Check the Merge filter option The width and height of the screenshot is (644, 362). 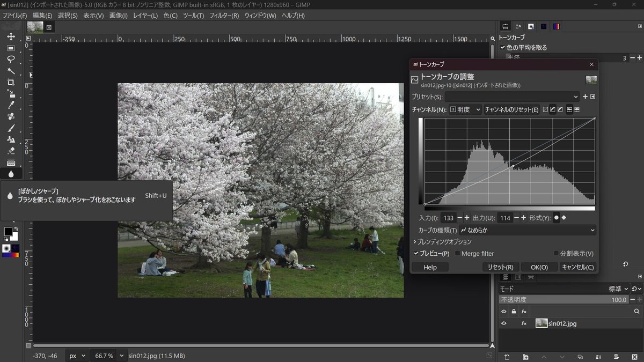pos(457,253)
